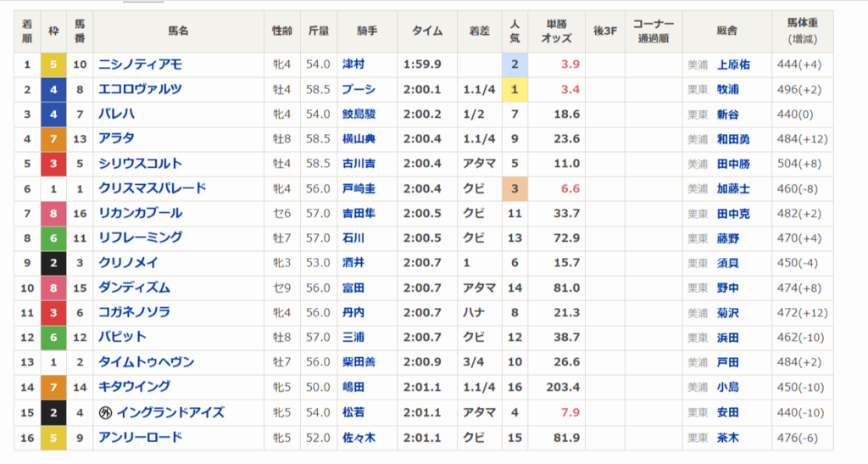
Task: Click the コーナー通過順 column header
Action: pyautogui.click(x=654, y=31)
